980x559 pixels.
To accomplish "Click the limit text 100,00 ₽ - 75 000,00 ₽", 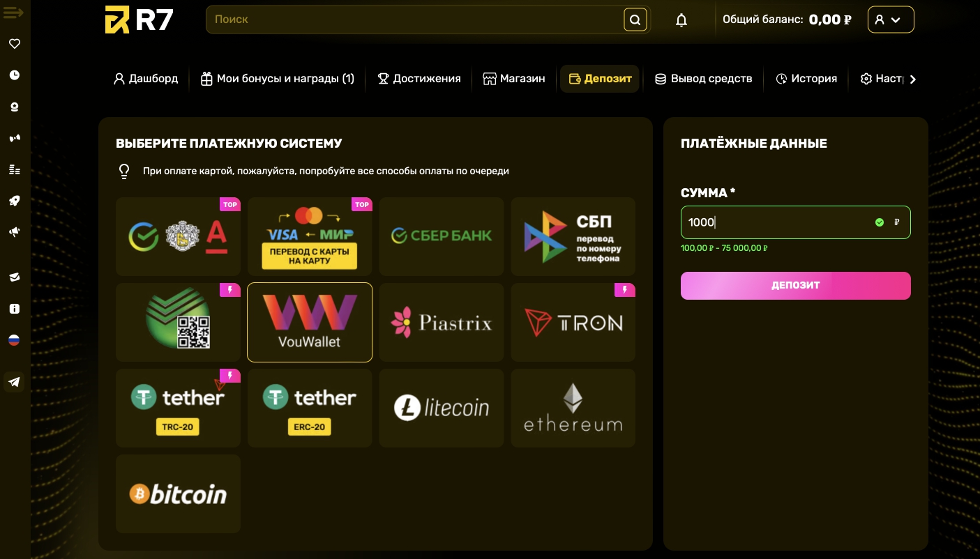I will 725,248.
